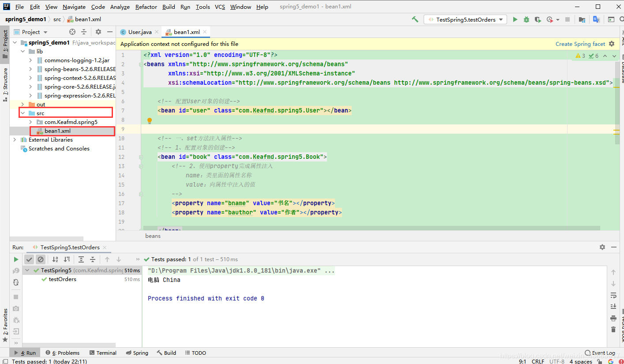
Task: Open Run panel settings gear
Action: point(602,247)
